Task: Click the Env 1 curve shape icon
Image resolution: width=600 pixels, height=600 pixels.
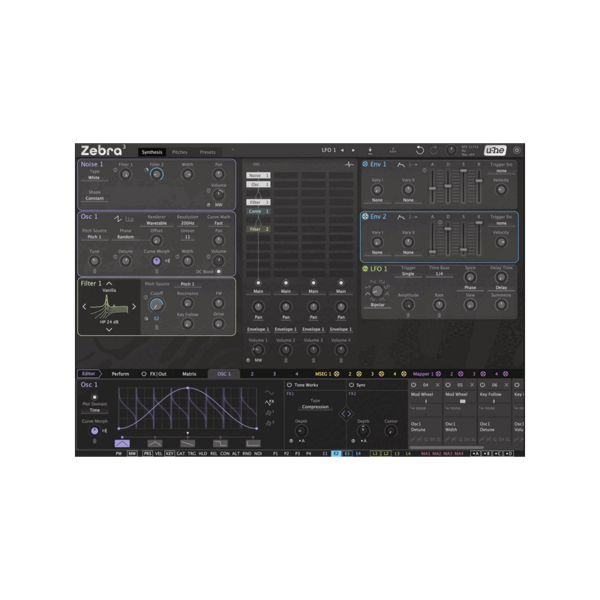Action: click(401, 165)
